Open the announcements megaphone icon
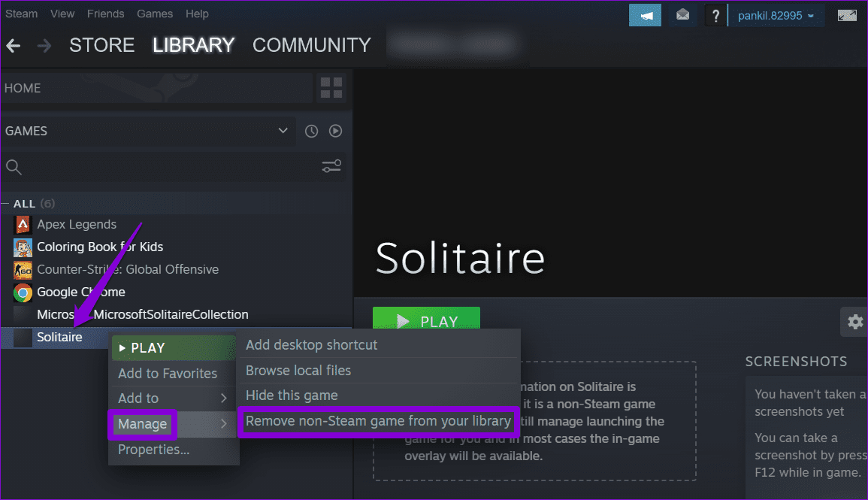The image size is (868, 500). pyautogui.click(x=645, y=16)
